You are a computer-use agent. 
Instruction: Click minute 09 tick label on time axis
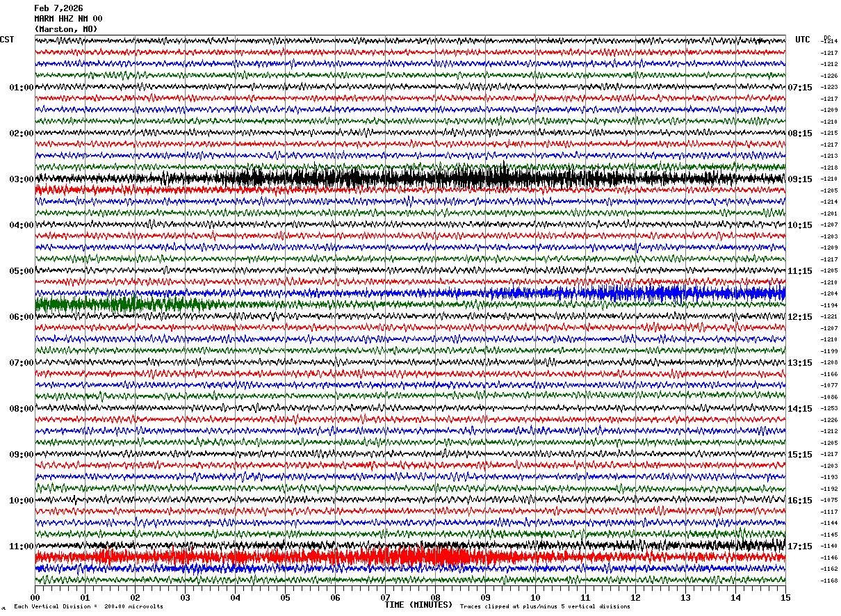pos(485,597)
